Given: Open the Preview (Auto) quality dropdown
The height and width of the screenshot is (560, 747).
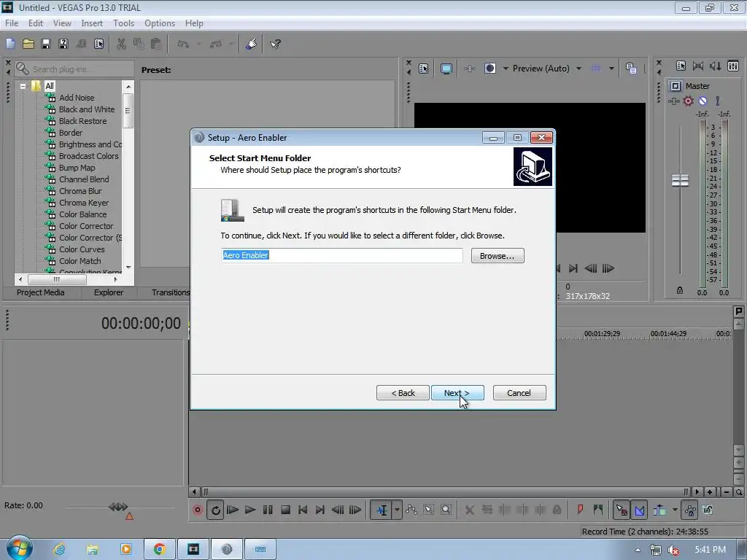Looking at the screenshot, I should (x=547, y=69).
